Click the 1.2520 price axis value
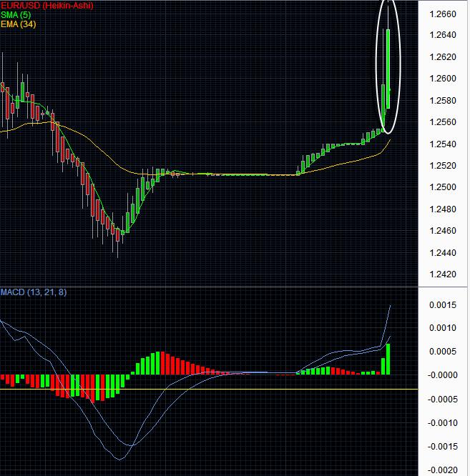The image size is (470, 476). click(443, 165)
